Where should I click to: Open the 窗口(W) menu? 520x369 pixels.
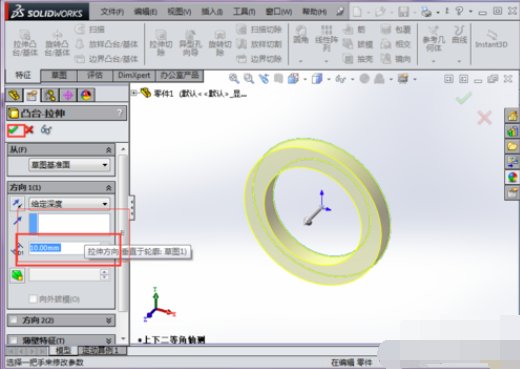pyautogui.click(x=279, y=12)
